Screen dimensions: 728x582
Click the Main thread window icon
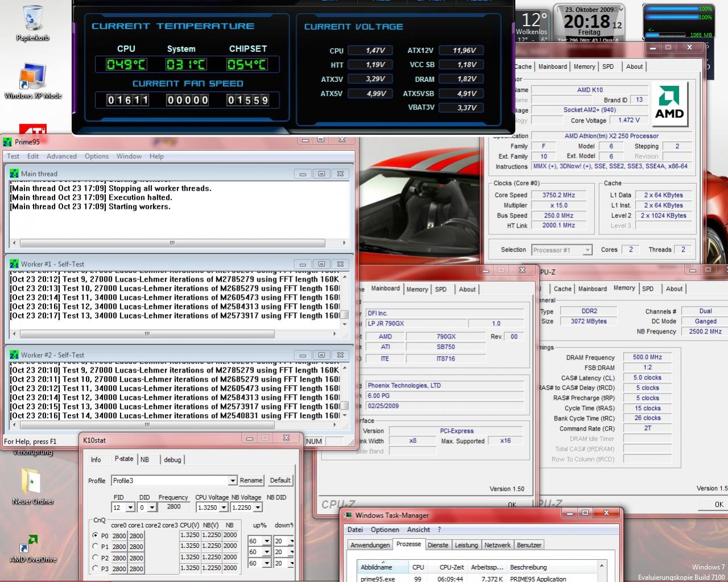[14, 174]
